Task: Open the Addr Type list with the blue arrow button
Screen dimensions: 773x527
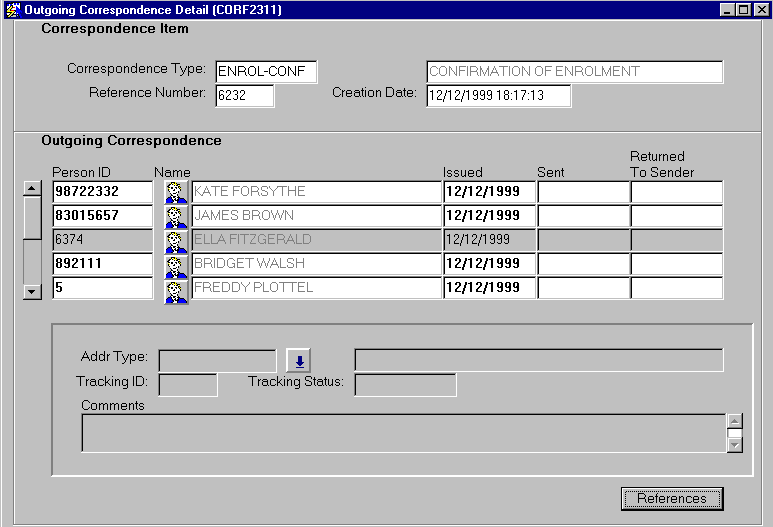Action: [x=298, y=360]
